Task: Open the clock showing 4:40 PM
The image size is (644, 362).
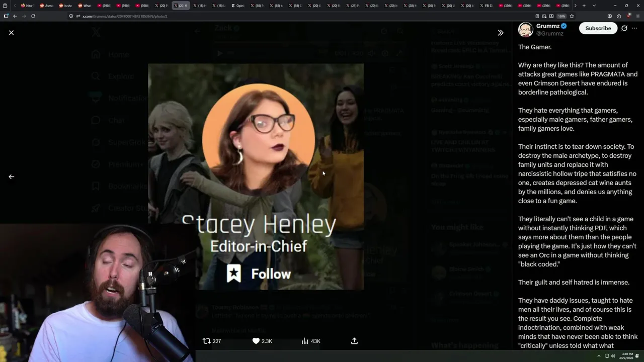Action: click(x=625, y=356)
